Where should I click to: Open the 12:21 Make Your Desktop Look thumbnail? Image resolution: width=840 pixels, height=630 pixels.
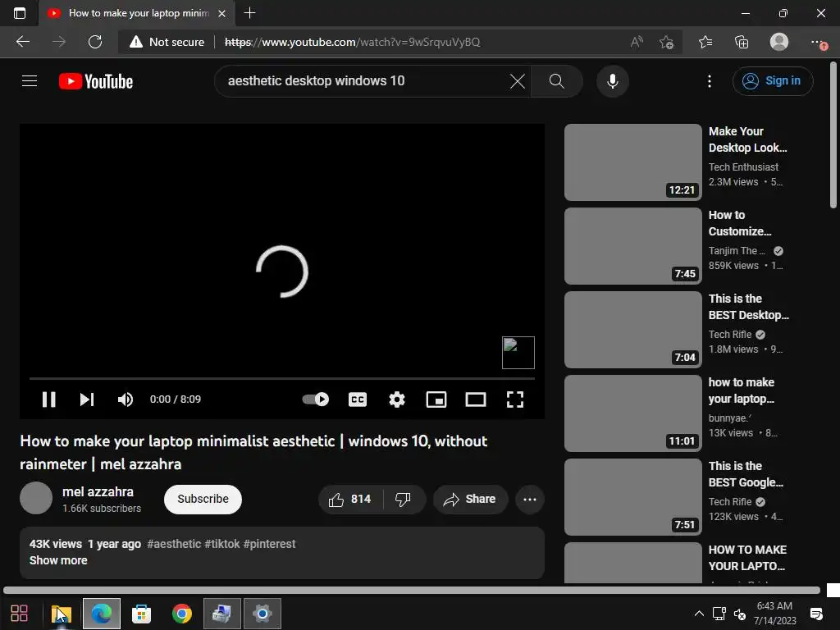(633, 162)
